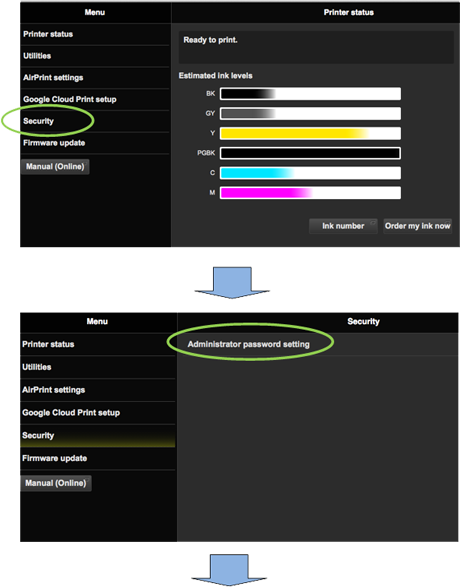
Task: Open Security in the top menu
Action: click(x=95, y=121)
